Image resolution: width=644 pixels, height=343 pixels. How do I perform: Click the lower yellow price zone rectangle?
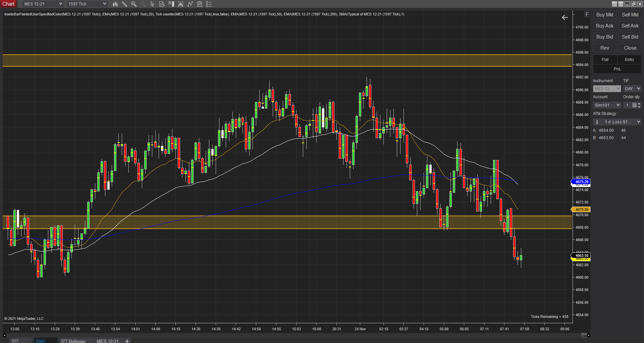[x=287, y=222]
